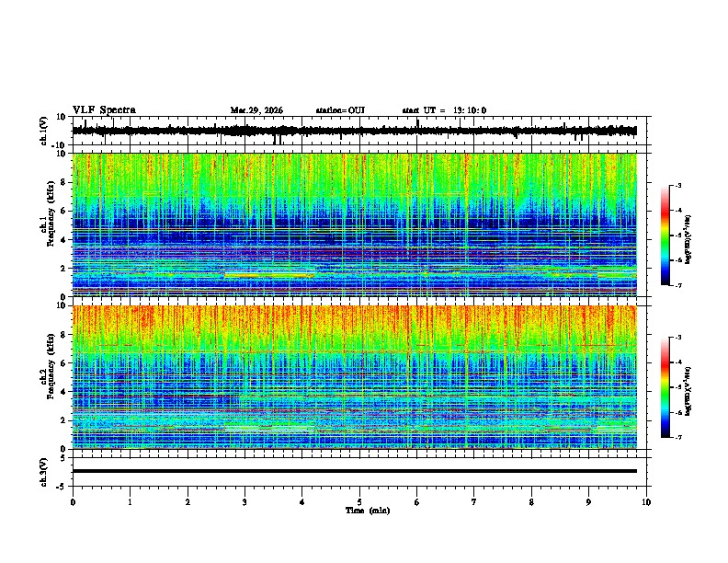The image size is (728, 563).
Task: Click the "-3" label on ch.1 color bar
Action: (x=677, y=185)
